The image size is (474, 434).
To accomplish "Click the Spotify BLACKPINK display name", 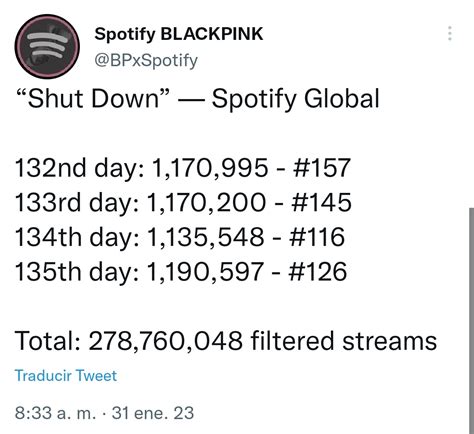I will pos(179,34).
